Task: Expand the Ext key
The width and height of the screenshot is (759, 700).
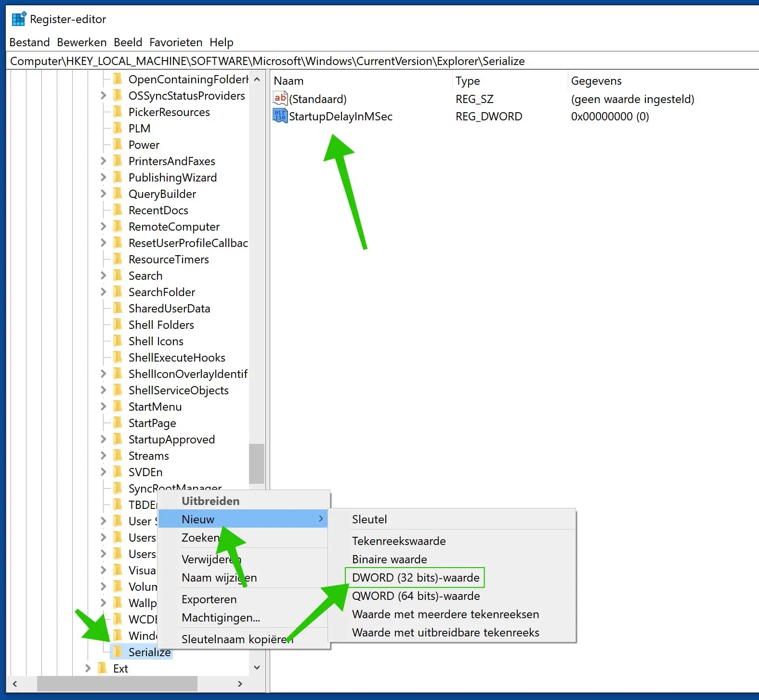Action: pos(88,668)
